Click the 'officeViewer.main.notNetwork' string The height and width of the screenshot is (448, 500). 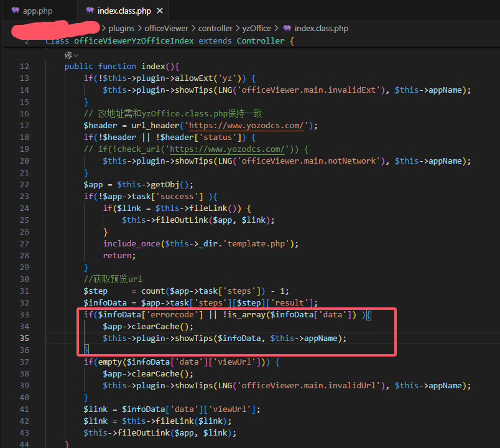(x=310, y=161)
